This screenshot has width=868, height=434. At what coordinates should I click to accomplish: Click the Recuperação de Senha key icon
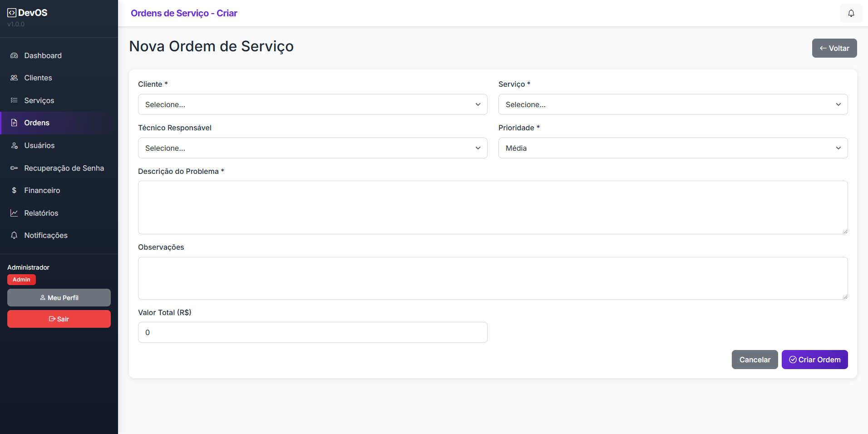click(14, 168)
